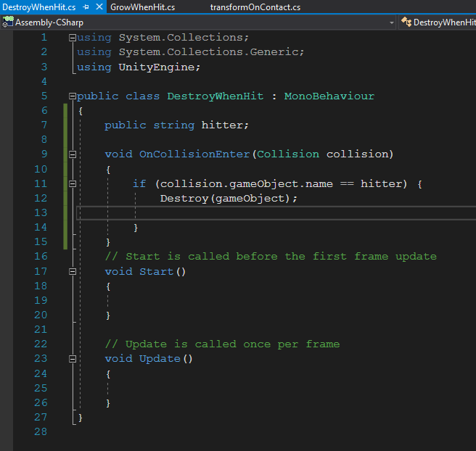
Task: Collapse the using directives block
Action: point(73,38)
